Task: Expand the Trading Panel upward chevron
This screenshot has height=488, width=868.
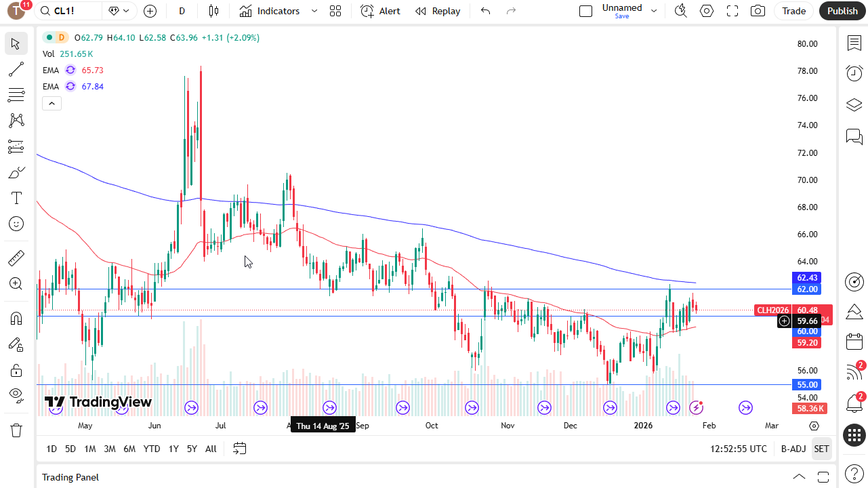Action: 800,476
